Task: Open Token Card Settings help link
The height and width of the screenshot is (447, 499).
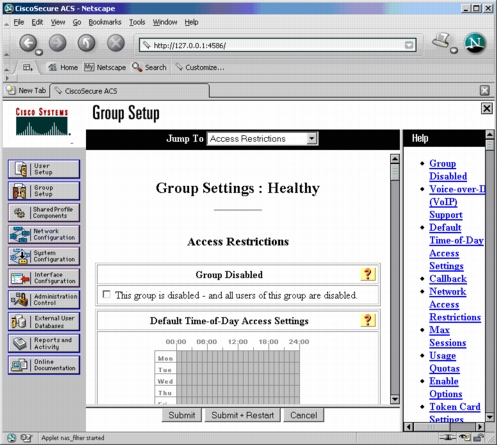Action: [x=455, y=413]
